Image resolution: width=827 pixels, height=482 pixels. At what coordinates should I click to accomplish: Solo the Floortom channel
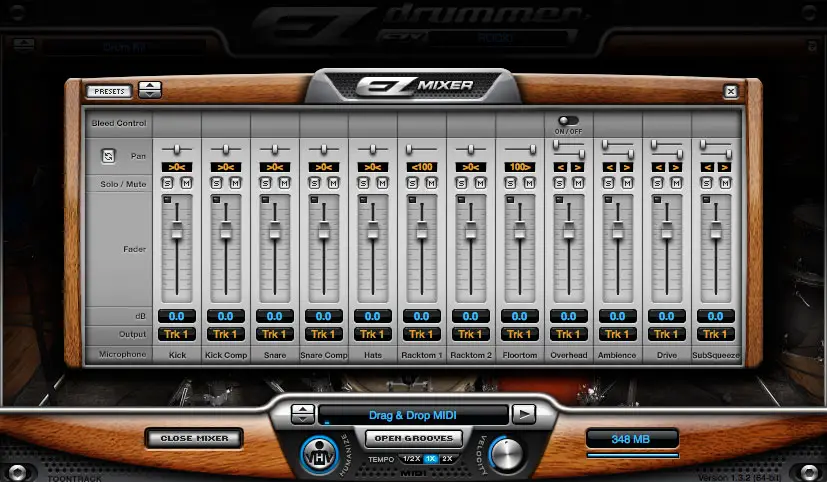click(x=511, y=183)
